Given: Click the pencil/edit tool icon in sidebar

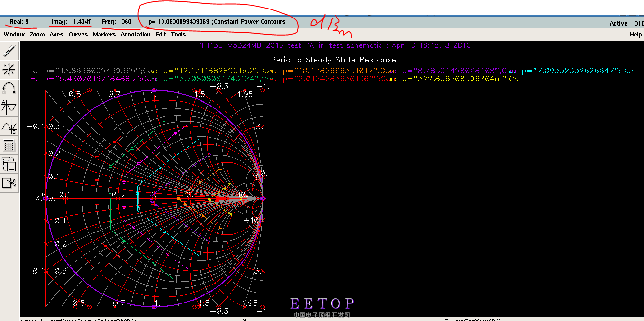Looking at the screenshot, I should click(x=9, y=51).
